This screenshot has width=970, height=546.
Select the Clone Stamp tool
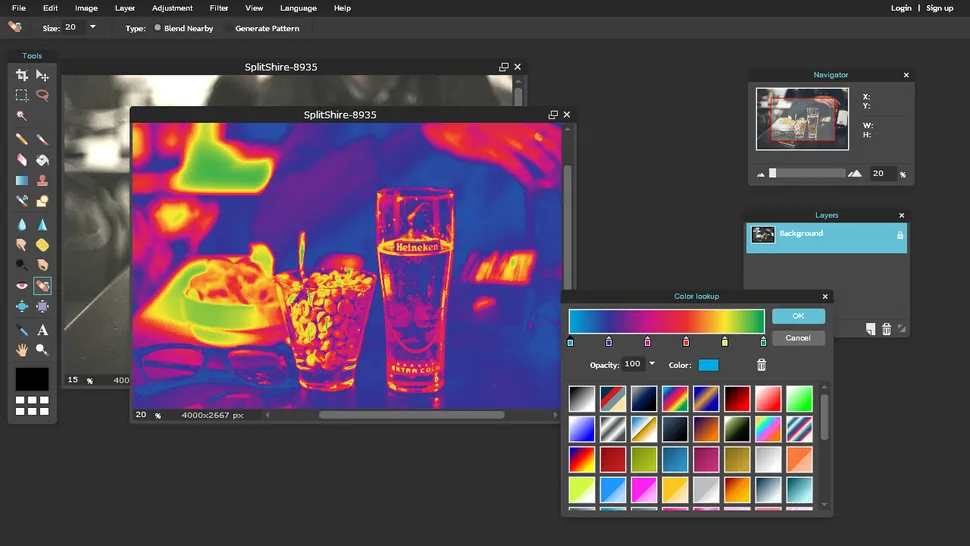pos(42,181)
